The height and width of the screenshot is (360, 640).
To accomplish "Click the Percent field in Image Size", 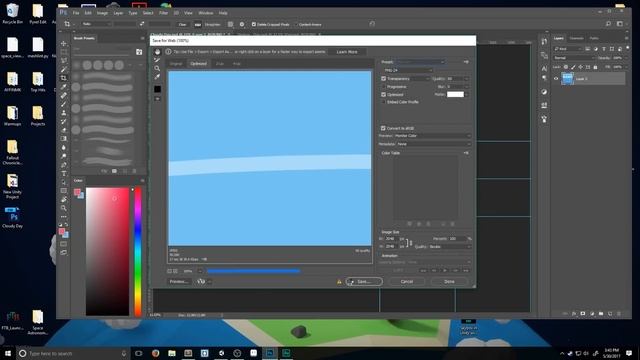I will click(x=457, y=239).
